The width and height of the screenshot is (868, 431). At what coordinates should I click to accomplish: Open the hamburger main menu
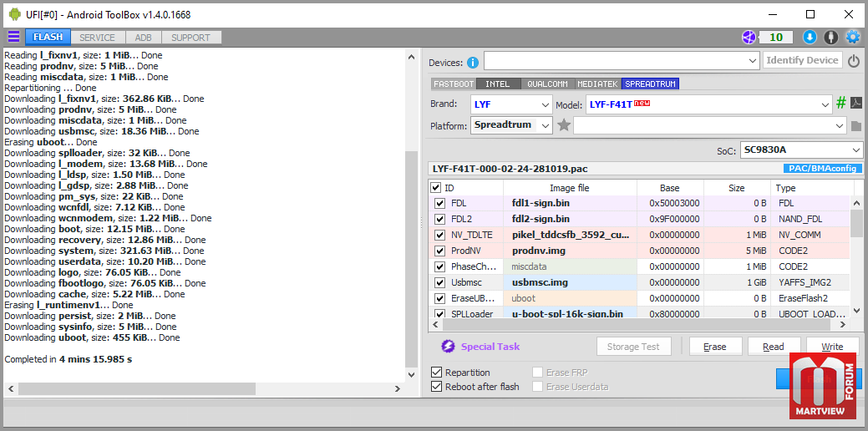[x=13, y=37]
